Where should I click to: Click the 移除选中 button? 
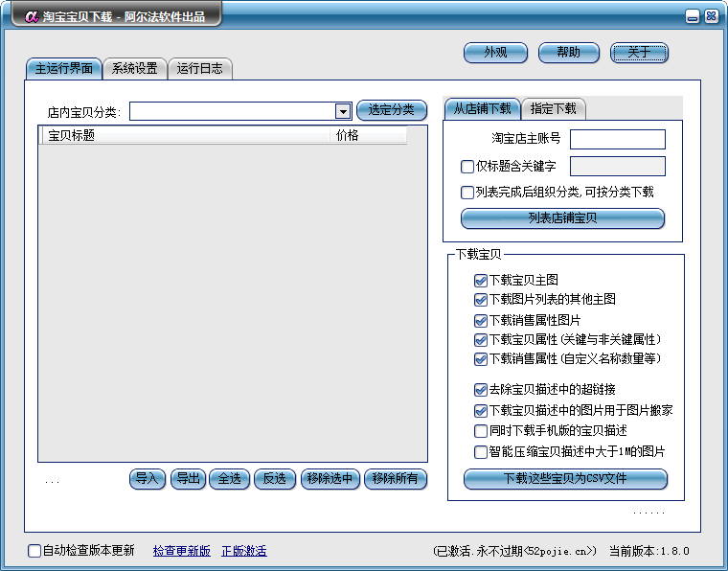pyautogui.click(x=330, y=479)
